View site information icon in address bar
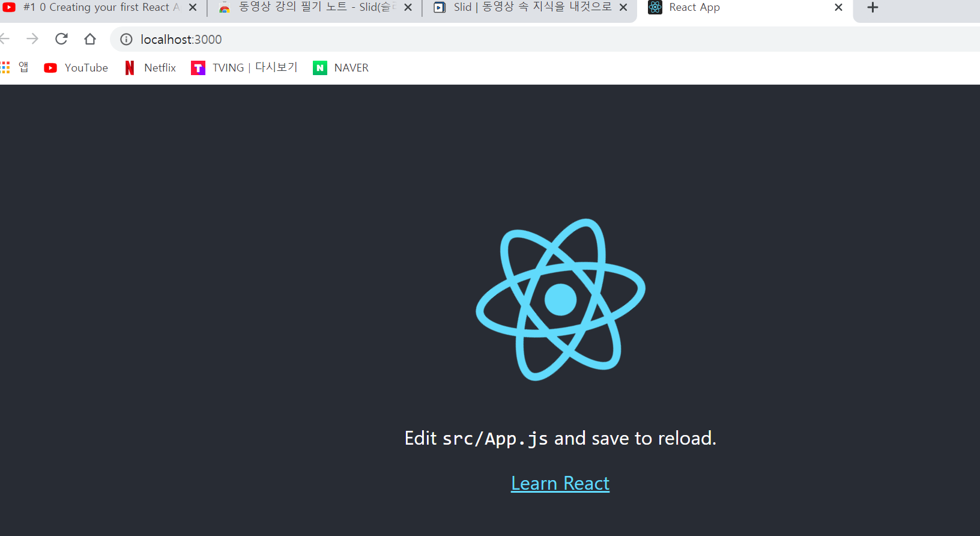This screenshot has width=980, height=536. click(126, 39)
